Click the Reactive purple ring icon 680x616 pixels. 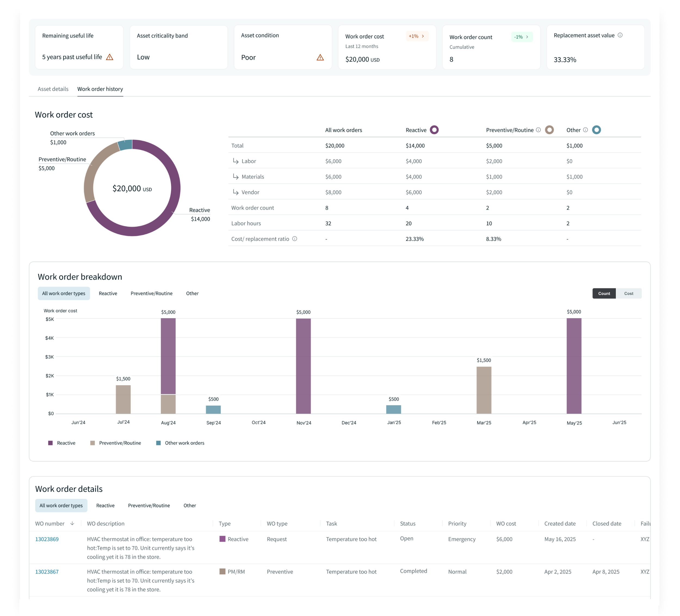click(434, 130)
